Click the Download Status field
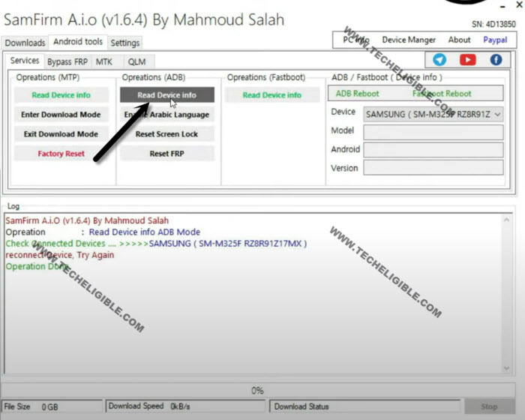The image size is (525, 420). (365, 406)
